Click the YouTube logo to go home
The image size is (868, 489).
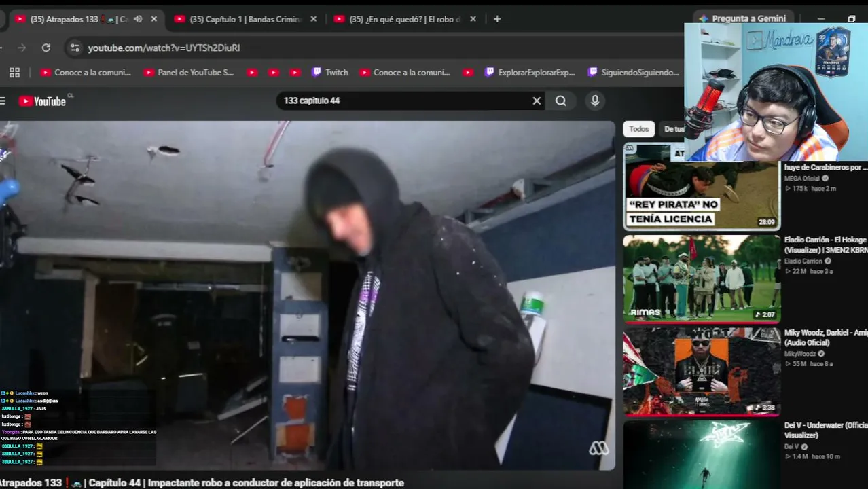pos(42,101)
